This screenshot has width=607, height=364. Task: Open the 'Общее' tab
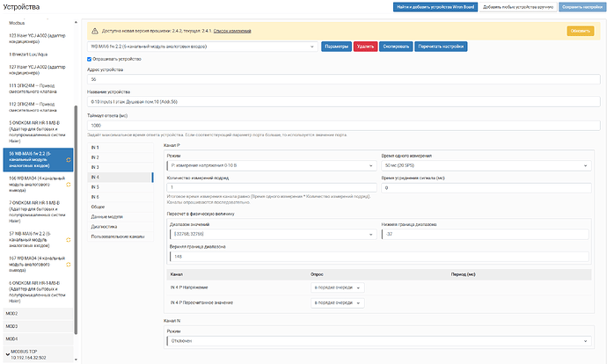(x=121, y=207)
